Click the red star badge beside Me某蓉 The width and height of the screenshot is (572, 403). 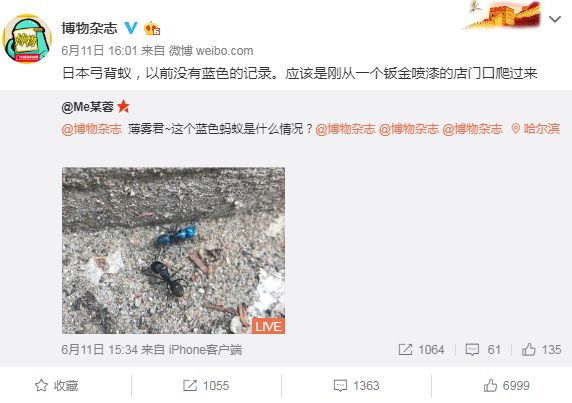coord(123,106)
